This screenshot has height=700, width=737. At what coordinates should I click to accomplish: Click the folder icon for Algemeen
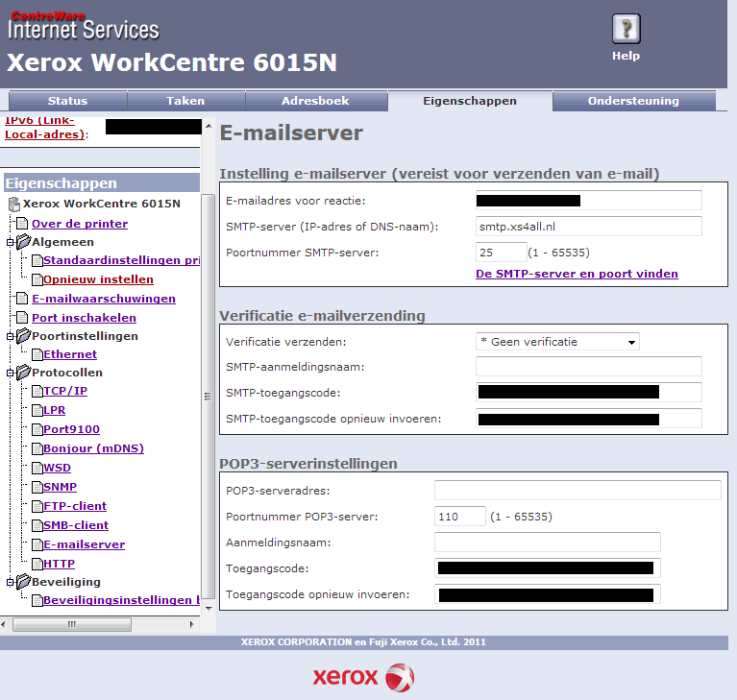pos(23,242)
